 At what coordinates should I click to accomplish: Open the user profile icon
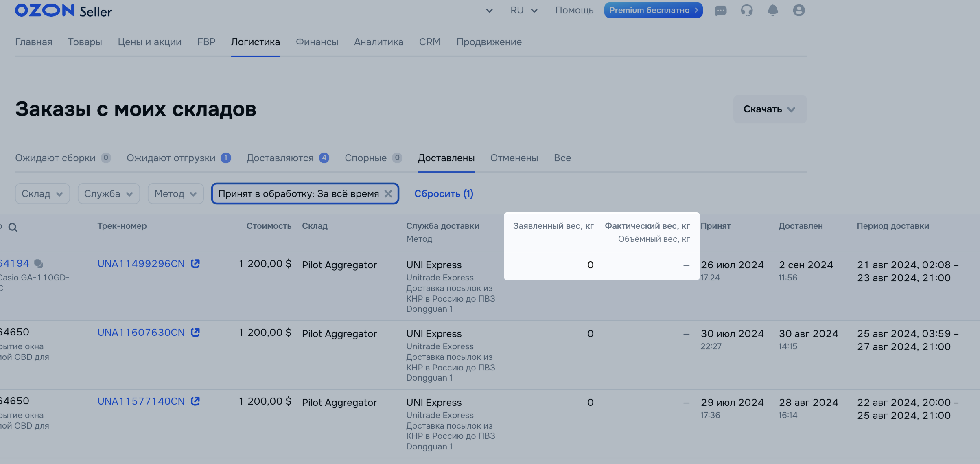[x=798, y=11]
